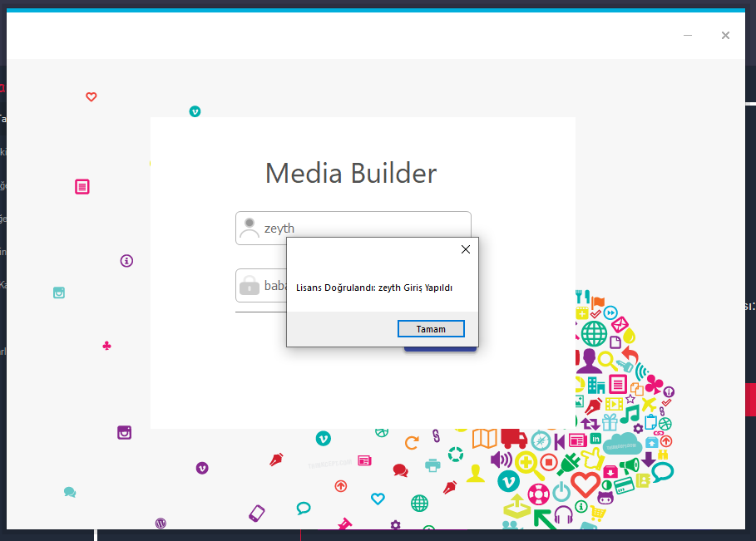756x541 pixels.
Task: Minimize the Media Builder window
Action: (x=688, y=35)
